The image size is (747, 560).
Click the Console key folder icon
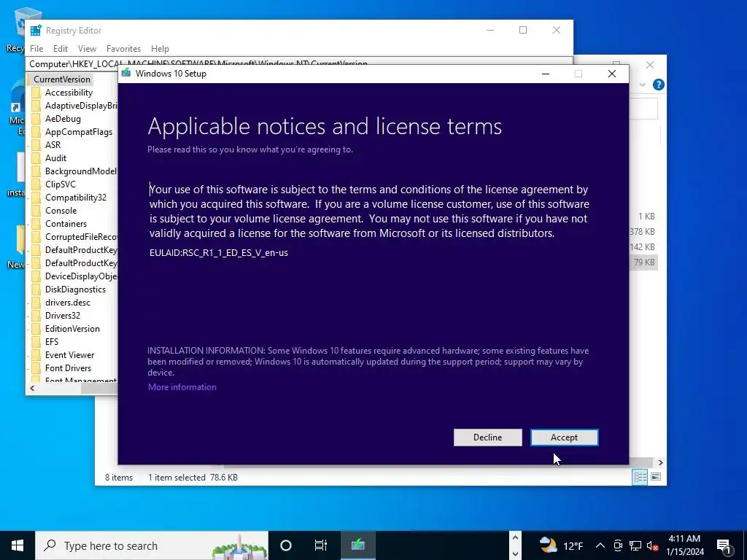point(36,211)
